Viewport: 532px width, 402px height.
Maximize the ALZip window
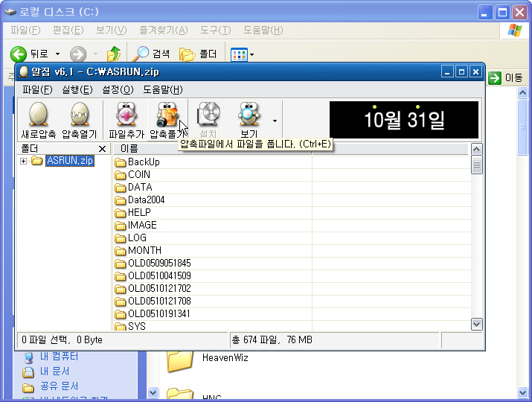coord(461,72)
